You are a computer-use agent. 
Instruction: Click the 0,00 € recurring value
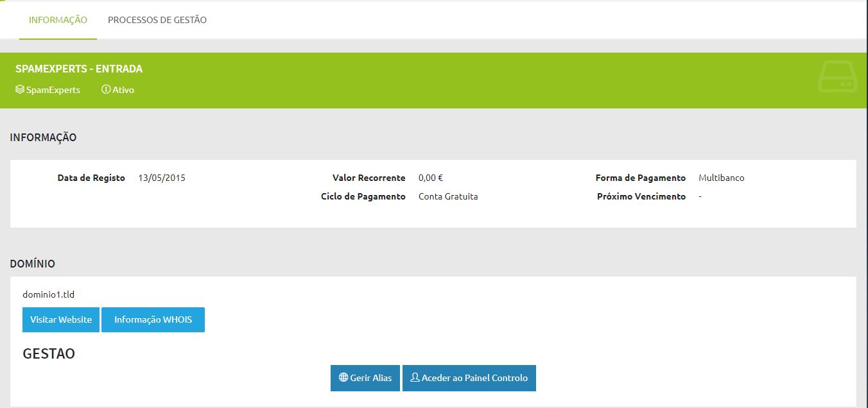[430, 178]
